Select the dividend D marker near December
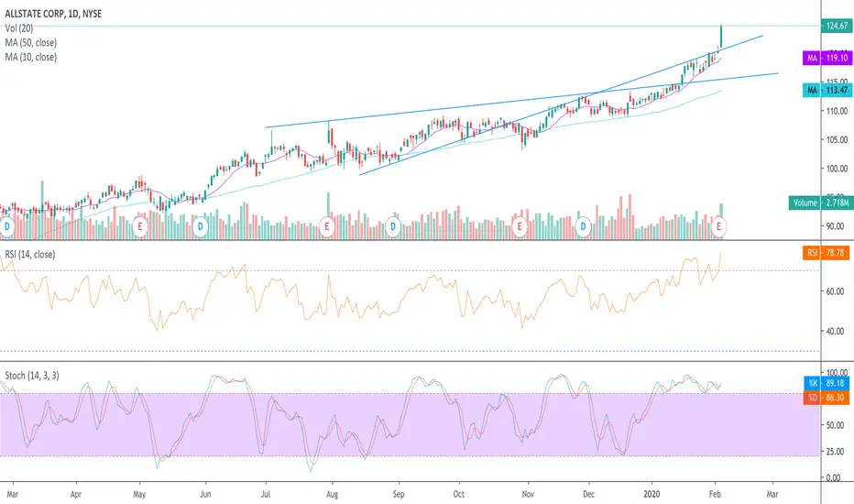This screenshot has width=854, height=504. pyautogui.click(x=584, y=226)
